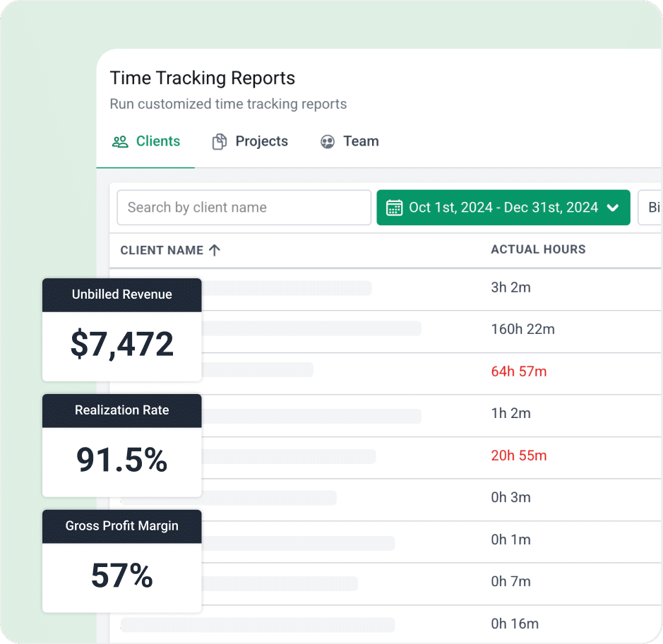Click the calendar icon in date button
663x644 pixels.
pos(394,208)
